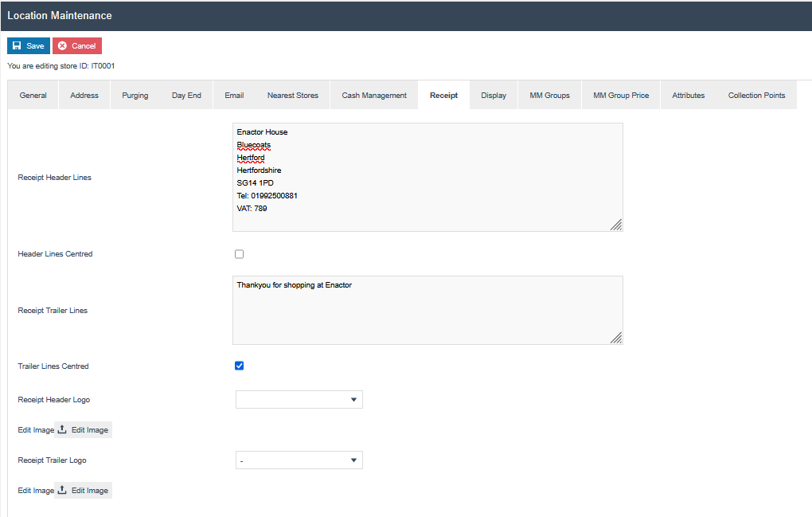Expand the Receipt Trailer Logo dropdown
The width and height of the screenshot is (812, 517).
[x=299, y=460]
